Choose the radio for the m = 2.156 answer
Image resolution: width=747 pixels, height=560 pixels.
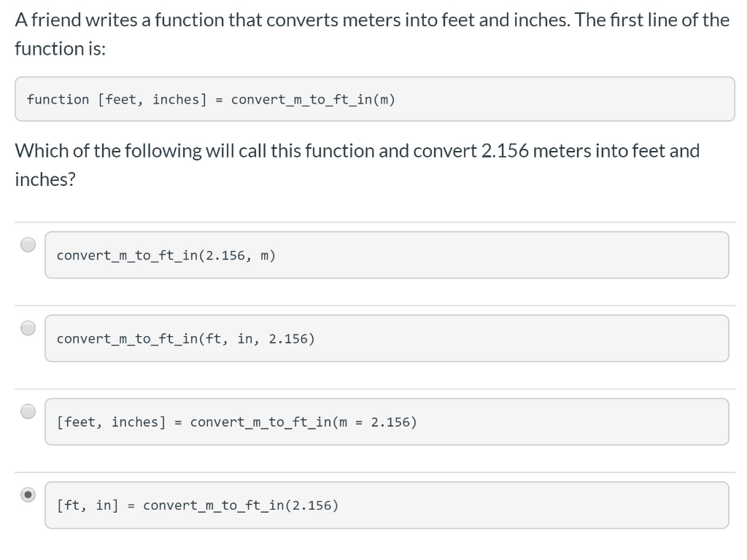pyautogui.click(x=28, y=412)
